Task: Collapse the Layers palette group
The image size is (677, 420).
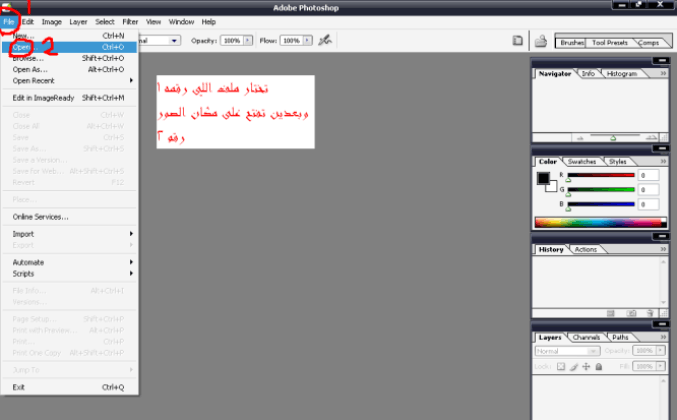Action: pos(661,324)
